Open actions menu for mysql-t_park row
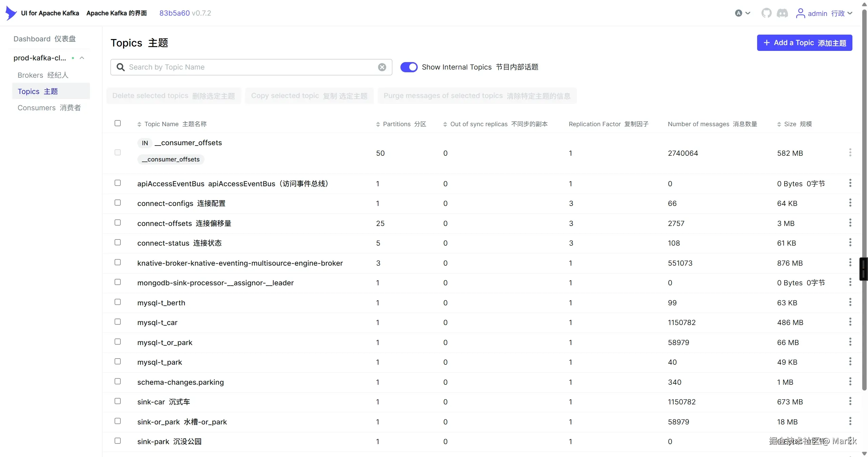 click(x=850, y=362)
